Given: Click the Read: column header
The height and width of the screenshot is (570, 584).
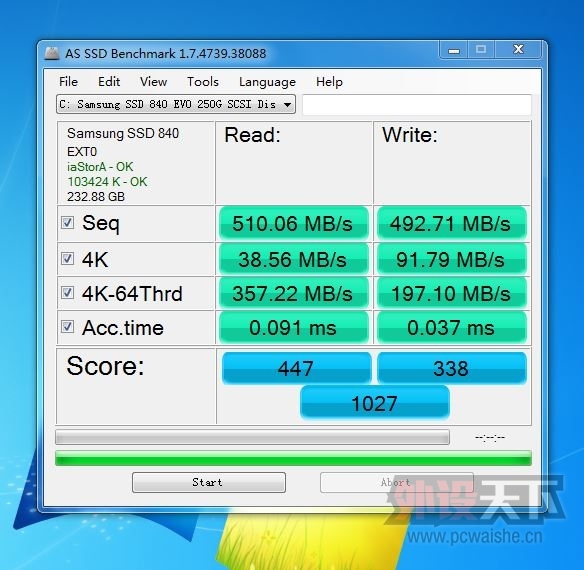Looking at the screenshot, I should click(252, 134).
